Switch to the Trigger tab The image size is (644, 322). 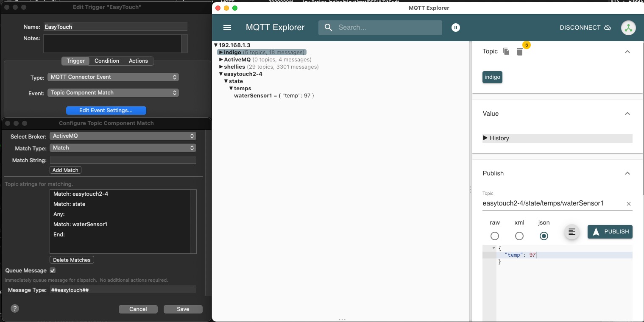click(75, 61)
